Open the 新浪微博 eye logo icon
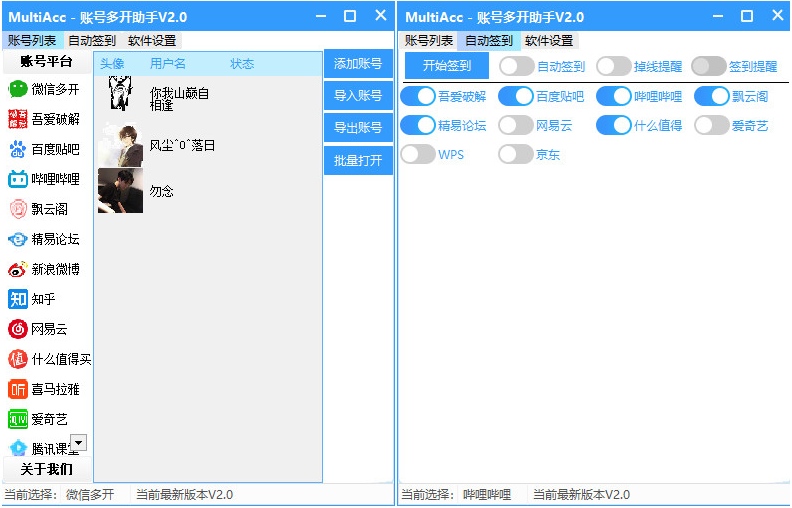 18,269
